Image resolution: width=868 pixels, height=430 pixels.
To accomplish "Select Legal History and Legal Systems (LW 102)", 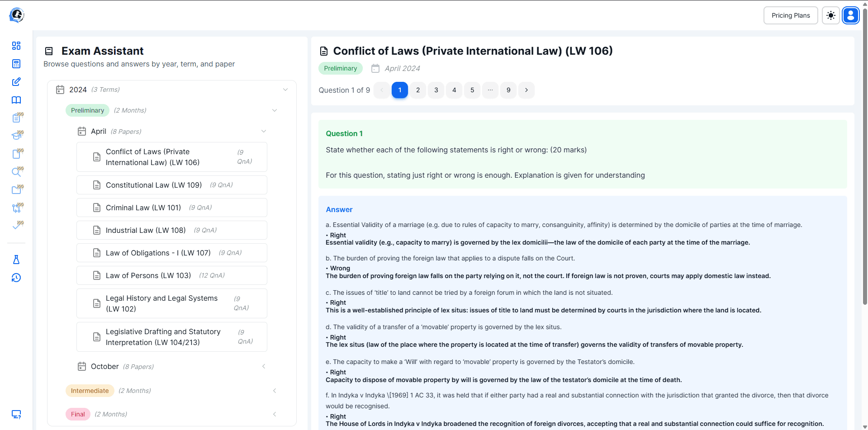I will tap(172, 303).
